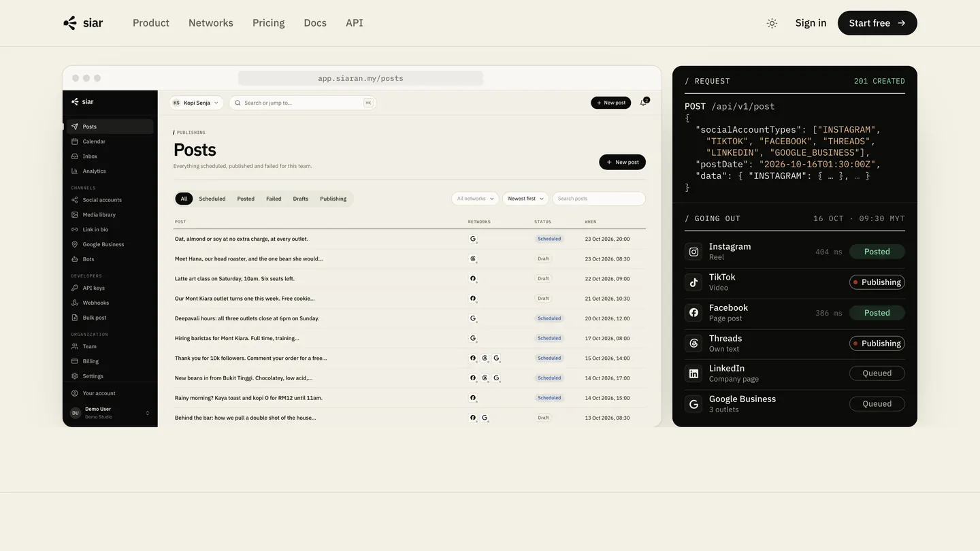Open Google Business in the sidebar

tap(110, 244)
